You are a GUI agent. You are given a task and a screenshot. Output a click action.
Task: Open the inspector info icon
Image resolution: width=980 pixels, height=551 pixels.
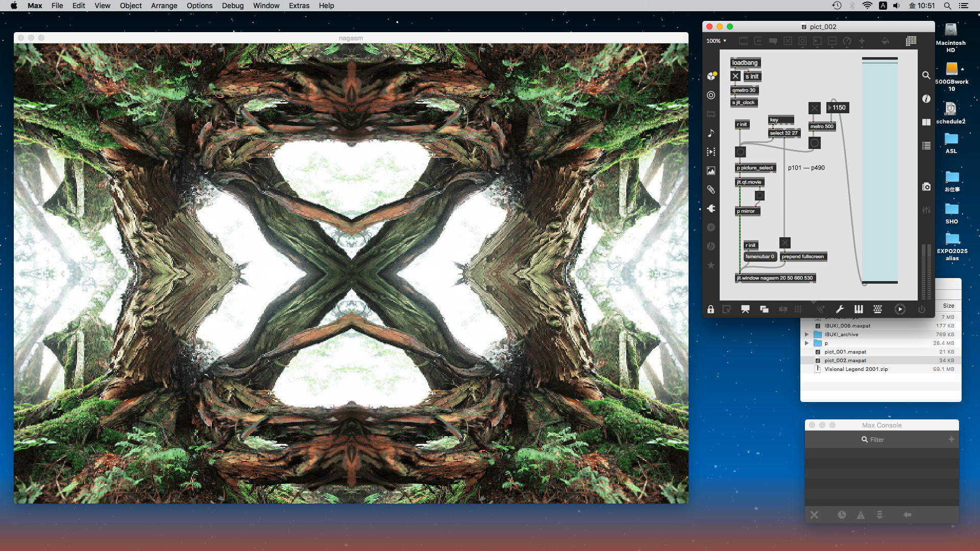[x=926, y=99]
